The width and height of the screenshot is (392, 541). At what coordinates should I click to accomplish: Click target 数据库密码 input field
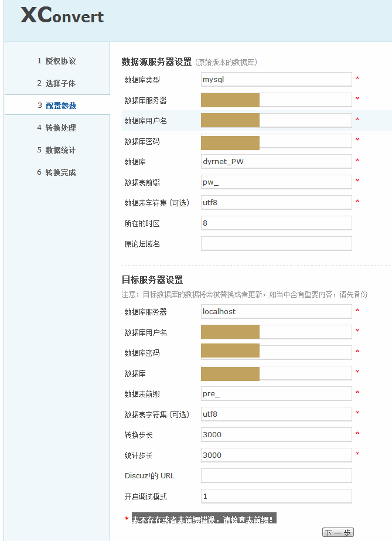[x=276, y=352]
